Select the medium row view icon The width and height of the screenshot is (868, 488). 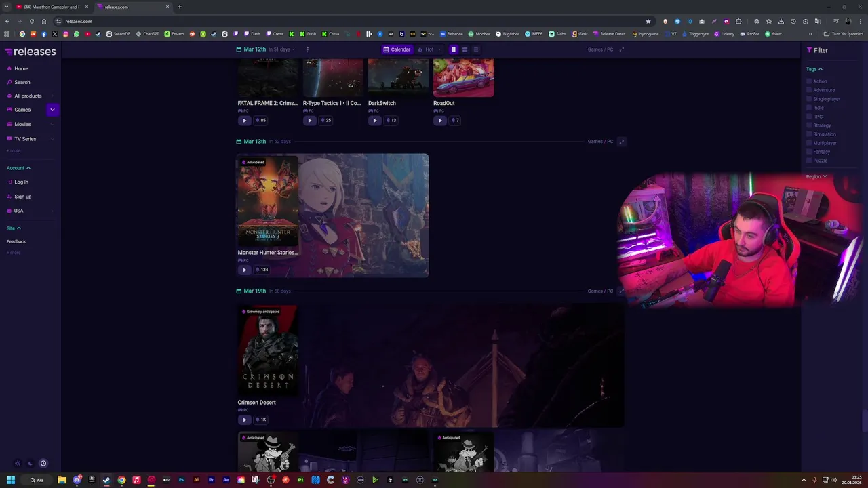pyautogui.click(x=465, y=49)
